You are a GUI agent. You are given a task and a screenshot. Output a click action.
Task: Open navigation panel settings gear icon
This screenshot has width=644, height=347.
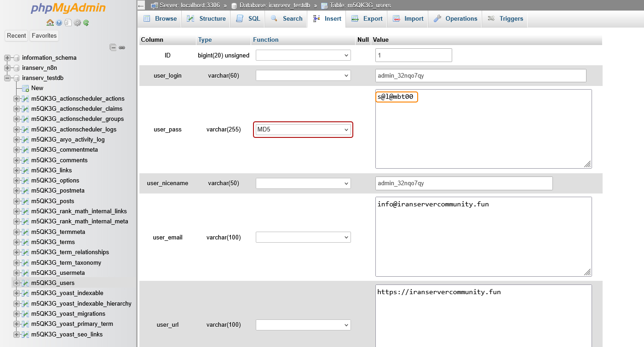point(77,23)
